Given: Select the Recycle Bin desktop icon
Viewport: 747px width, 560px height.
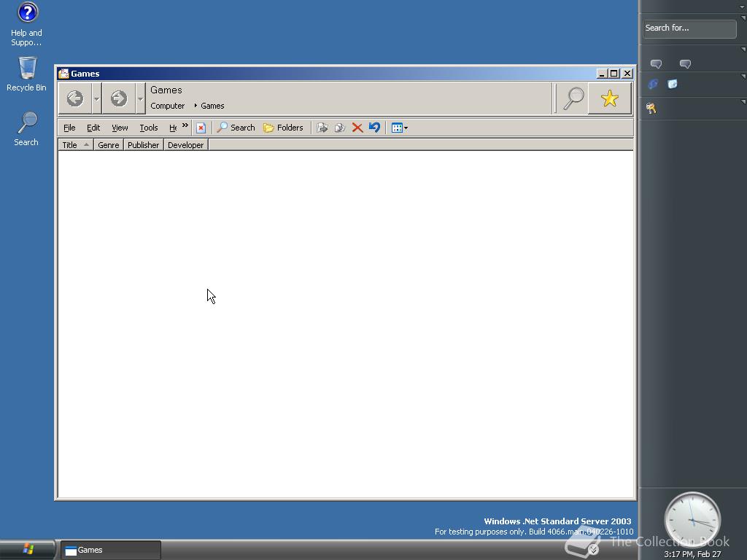Looking at the screenshot, I should pyautogui.click(x=27, y=74).
